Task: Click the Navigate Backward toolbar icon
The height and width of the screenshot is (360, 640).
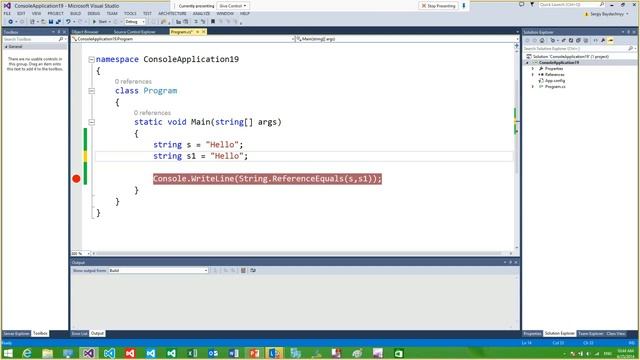Action: pos(10,22)
